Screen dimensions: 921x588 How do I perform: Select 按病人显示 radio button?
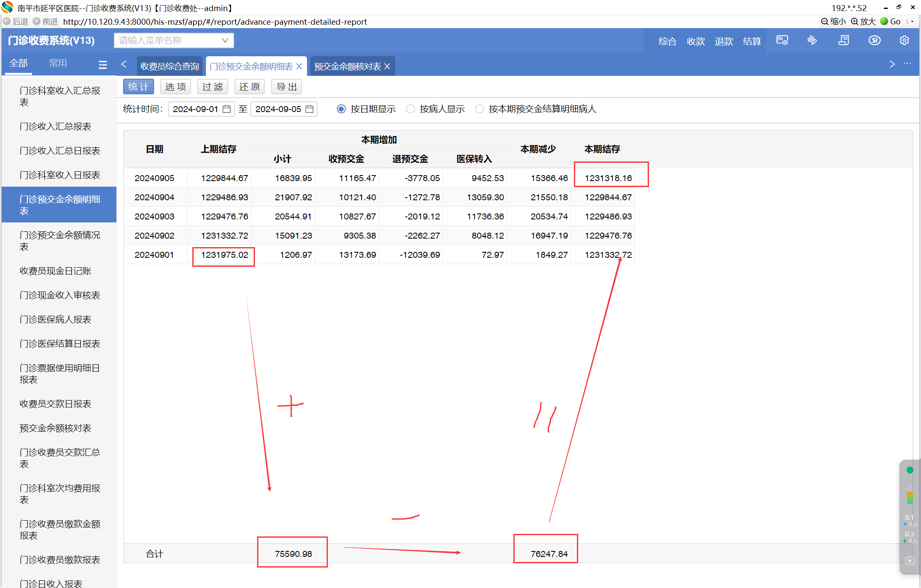pyautogui.click(x=410, y=109)
